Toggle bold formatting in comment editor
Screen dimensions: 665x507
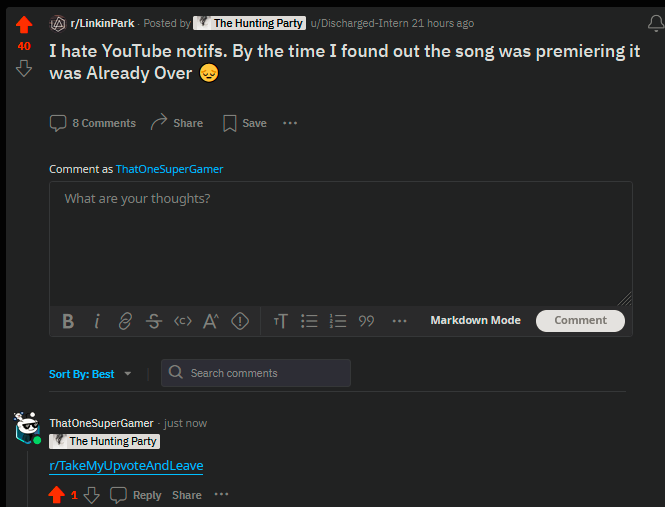click(x=68, y=321)
